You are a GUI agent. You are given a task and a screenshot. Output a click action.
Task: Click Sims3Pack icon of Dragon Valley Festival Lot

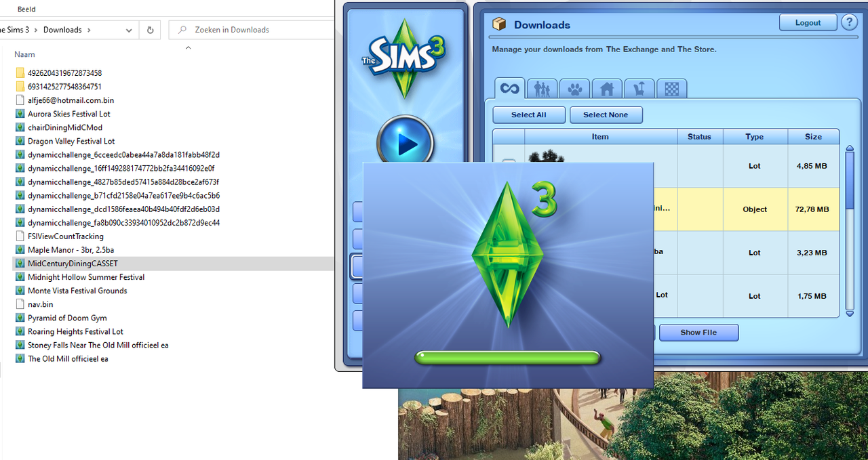tap(20, 141)
